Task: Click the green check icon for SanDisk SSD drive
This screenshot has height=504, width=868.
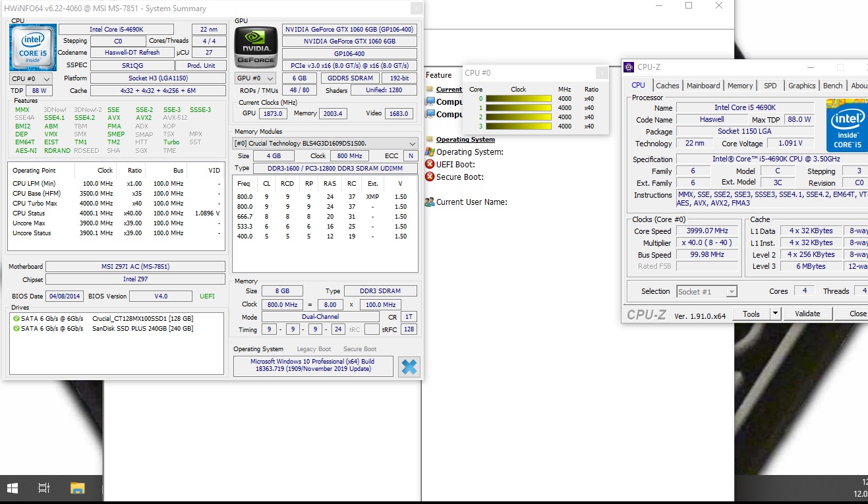Action: 16,328
